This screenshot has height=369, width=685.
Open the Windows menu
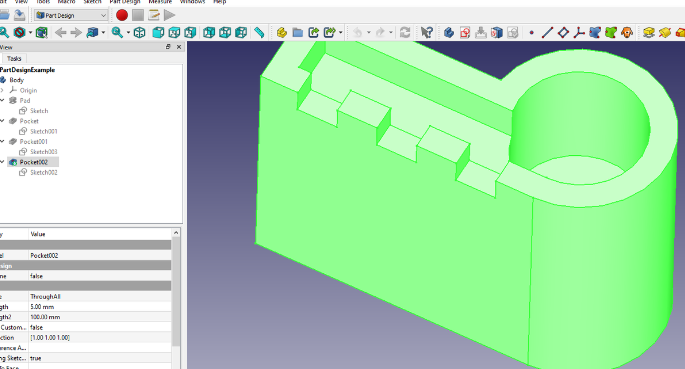tap(192, 2)
